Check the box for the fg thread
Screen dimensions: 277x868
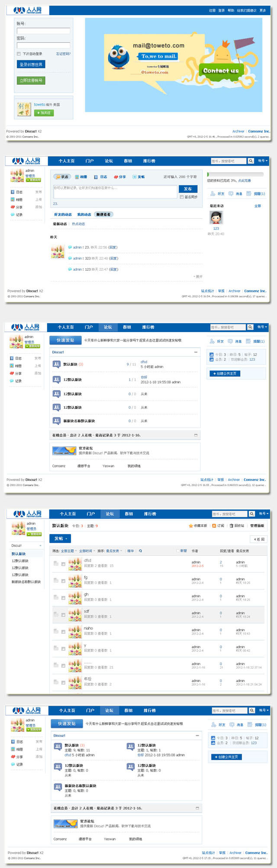point(63,581)
